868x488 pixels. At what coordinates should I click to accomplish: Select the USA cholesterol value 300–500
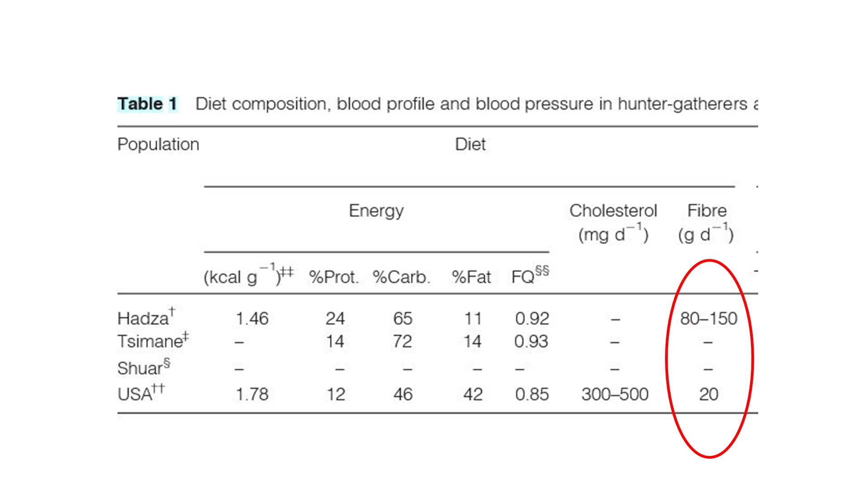pyautogui.click(x=615, y=394)
